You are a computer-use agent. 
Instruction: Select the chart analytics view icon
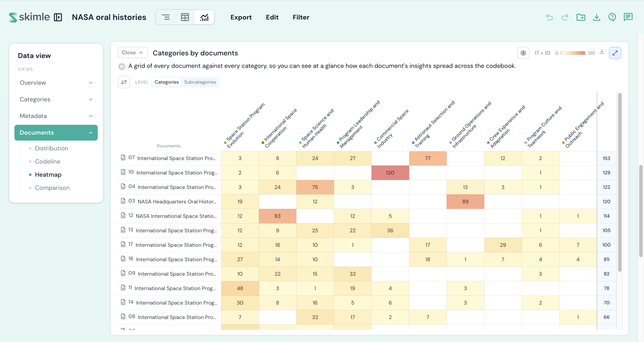click(204, 17)
